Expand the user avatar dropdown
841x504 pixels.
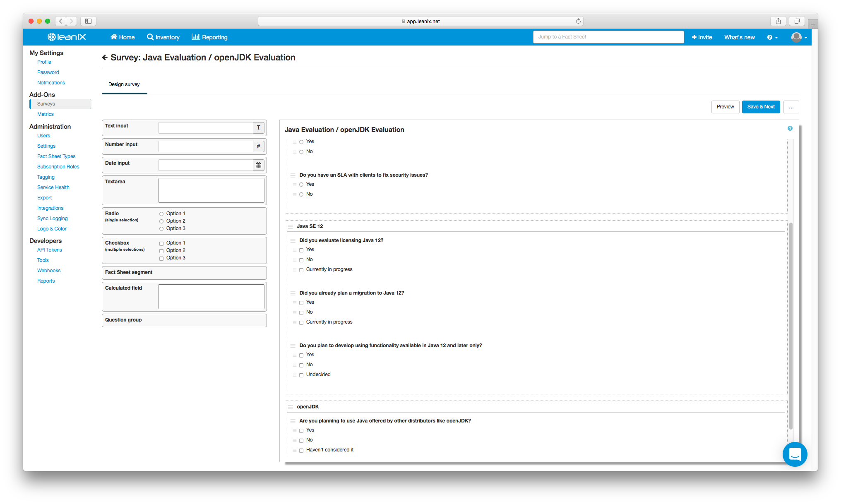(x=799, y=37)
